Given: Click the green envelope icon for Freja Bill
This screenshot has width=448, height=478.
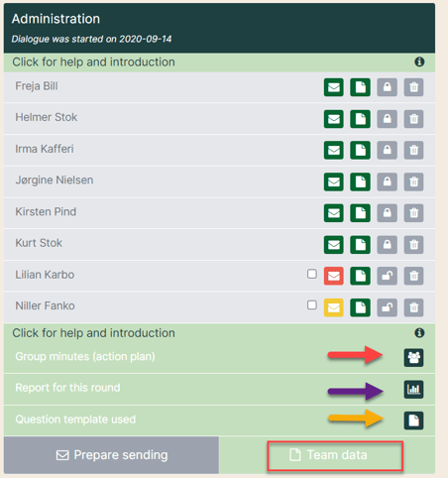Looking at the screenshot, I should pos(334,87).
